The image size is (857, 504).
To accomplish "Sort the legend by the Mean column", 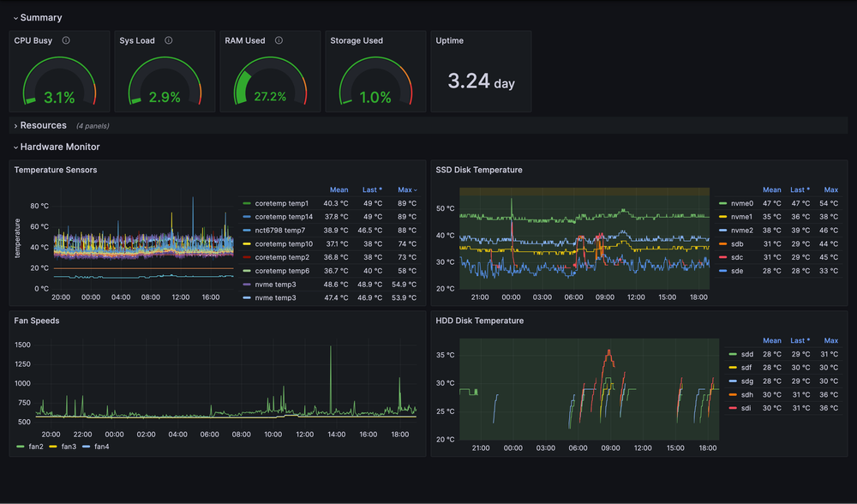I will [x=339, y=189].
